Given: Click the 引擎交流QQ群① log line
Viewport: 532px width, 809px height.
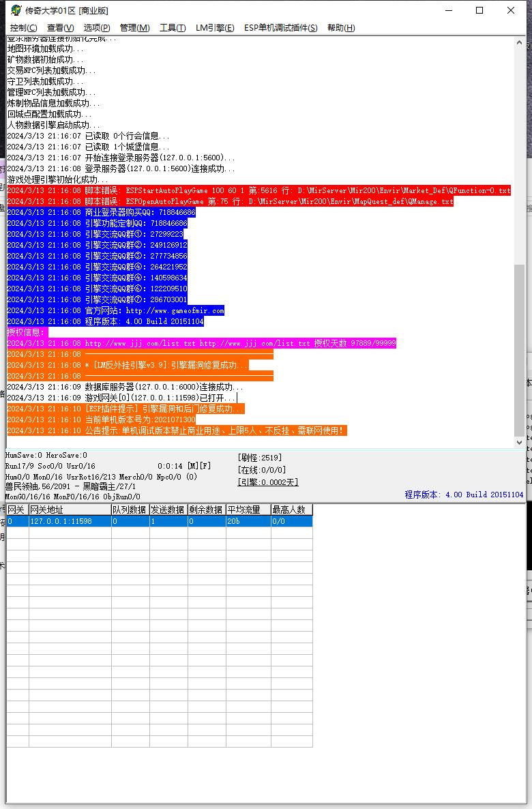Looking at the screenshot, I should click(95, 234).
